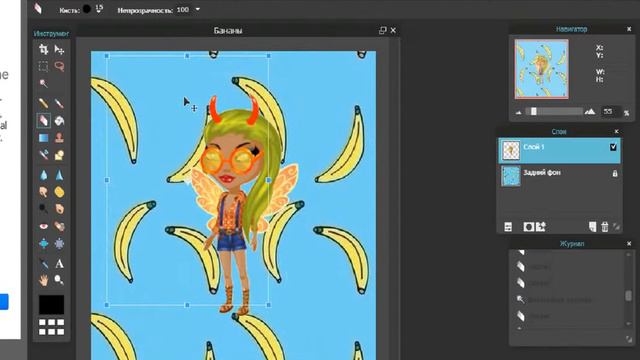Select the rectangular Marquee tool
Viewport: 640px width, 360px height.
[43, 66]
